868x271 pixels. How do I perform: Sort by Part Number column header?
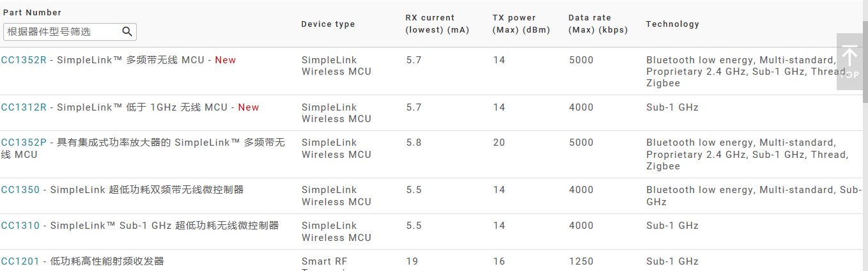click(33, 13)
